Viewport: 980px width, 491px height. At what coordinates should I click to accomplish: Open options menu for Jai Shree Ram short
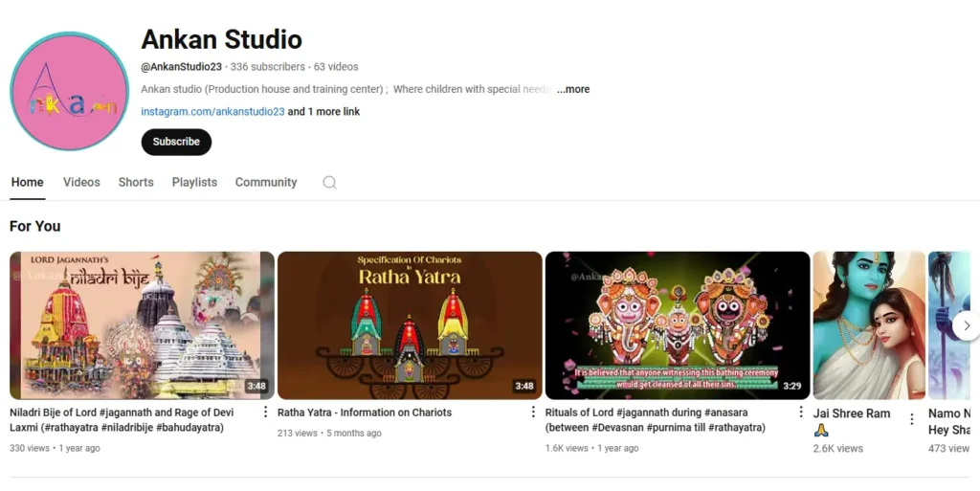pos(911,419)
